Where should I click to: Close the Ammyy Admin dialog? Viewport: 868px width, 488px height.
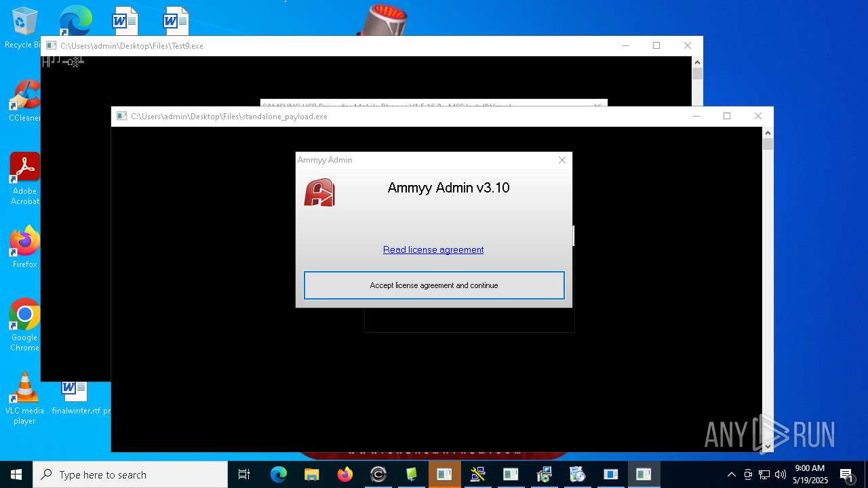pyautogui.click(x=562, y=160)
